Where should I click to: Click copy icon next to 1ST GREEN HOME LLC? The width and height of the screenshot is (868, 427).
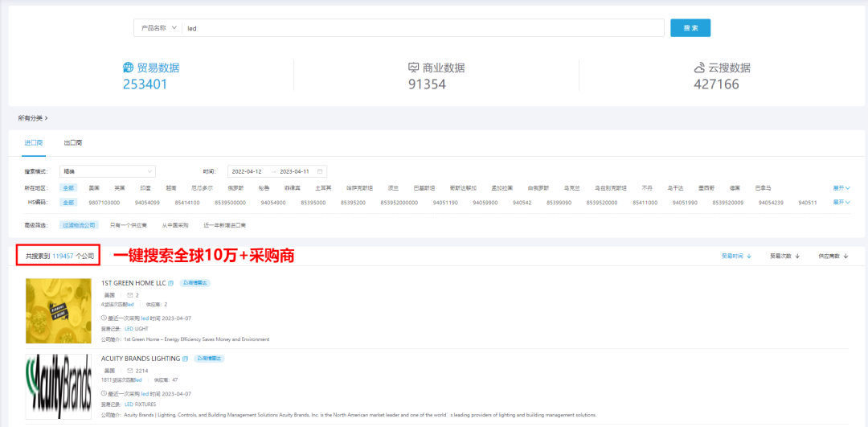click(x=171, y=283)
